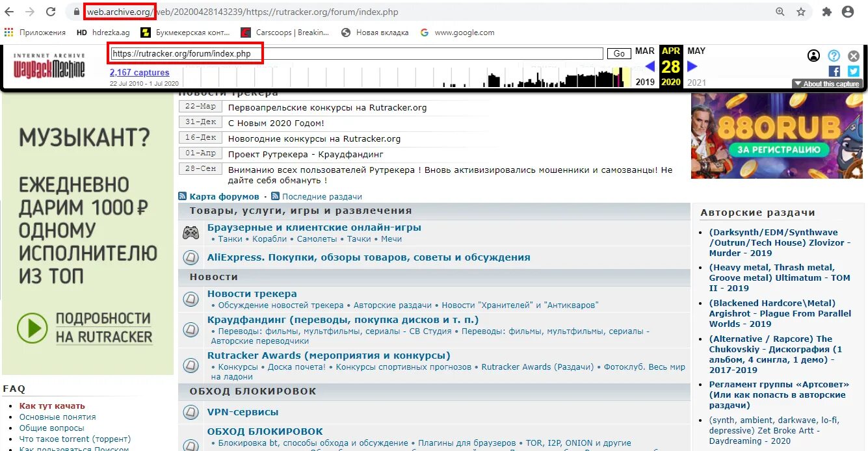Click the RSS icon beside Последние раздачи

pos(275,196)
